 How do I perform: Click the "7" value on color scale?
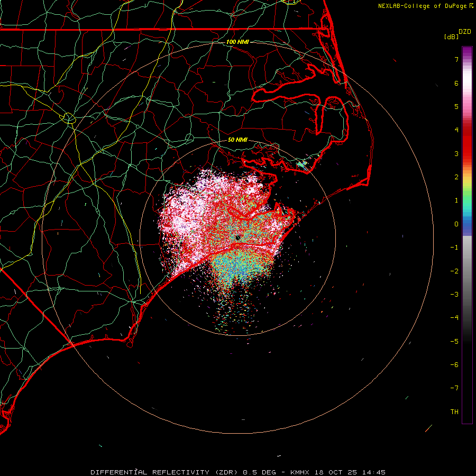tap(456, 59)
